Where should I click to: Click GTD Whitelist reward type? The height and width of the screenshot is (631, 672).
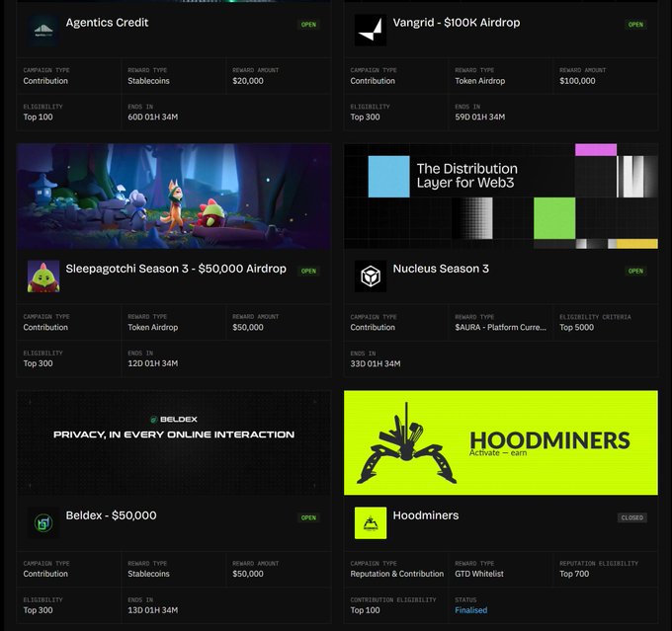pyautogui.click(x=479, y=574)
